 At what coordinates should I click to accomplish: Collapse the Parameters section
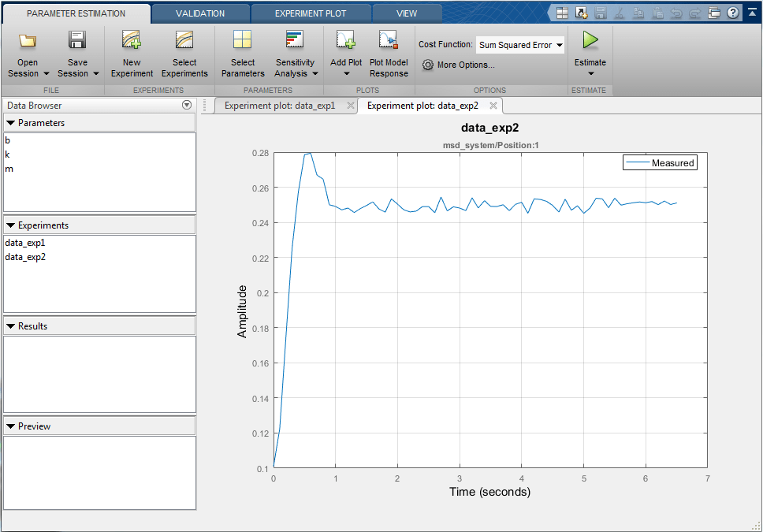coord(11,123)
